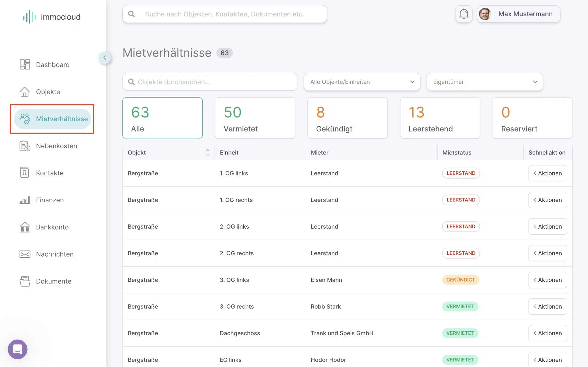The image size is (588, 367).
Task: Click the magnifier icon in Objekte durchsuchen
Action: pyautogui.click(x=131, y=82)
